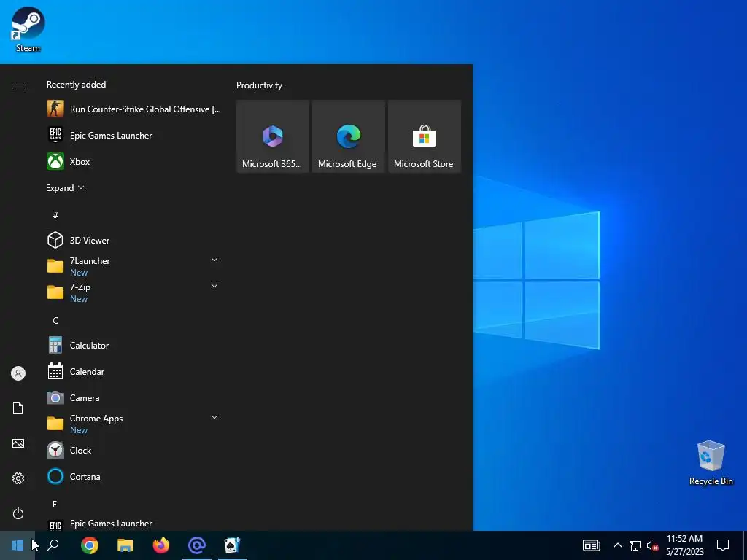Expand the Recently added list

[65, 187]
